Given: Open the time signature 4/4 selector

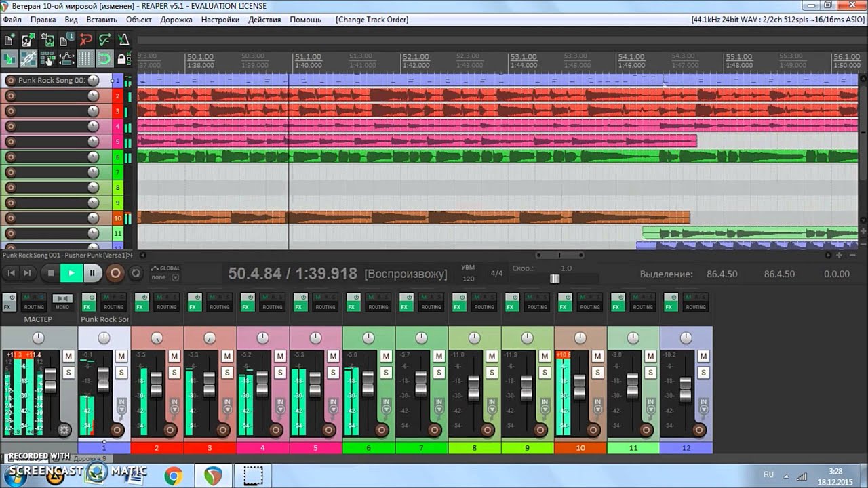Looking at the screenshot, I should point(496,273).
